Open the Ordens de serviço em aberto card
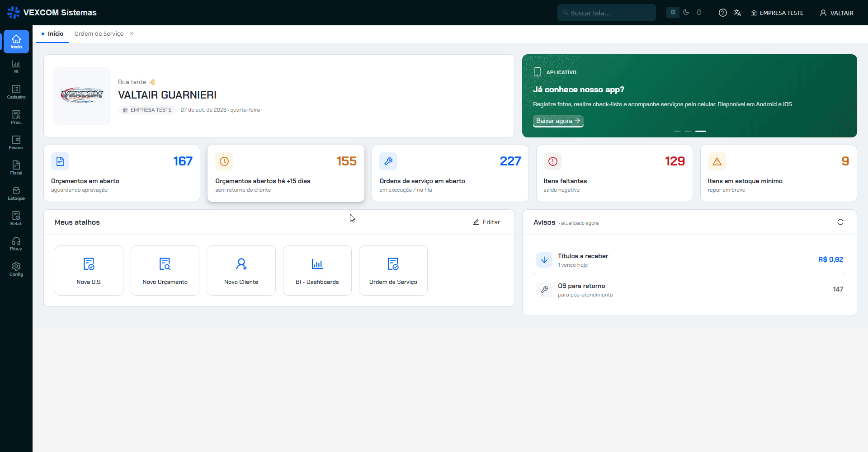The height and width of the screenshot is (452, 868). pyautogui.click(x=450, y=173)
